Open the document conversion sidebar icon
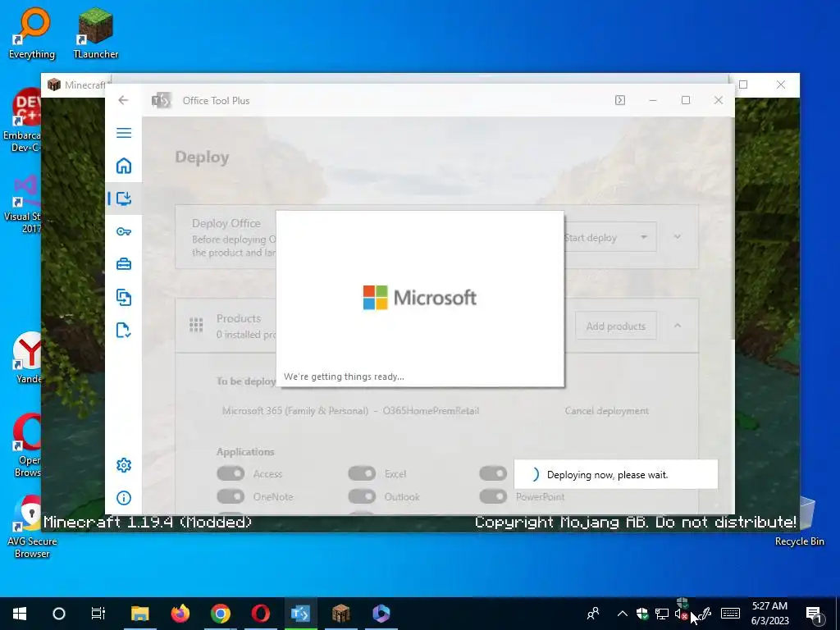This screenshot has width=840, height=630. click(124, 297)
